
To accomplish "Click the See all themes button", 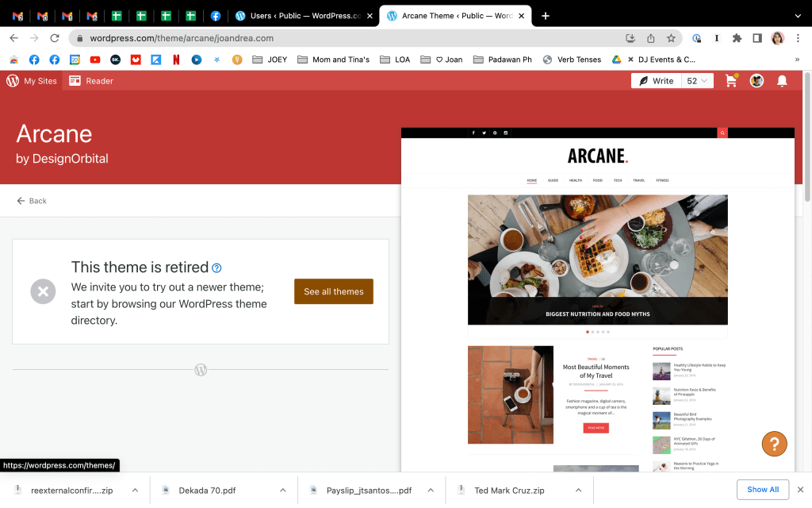I will click(333, 291).
